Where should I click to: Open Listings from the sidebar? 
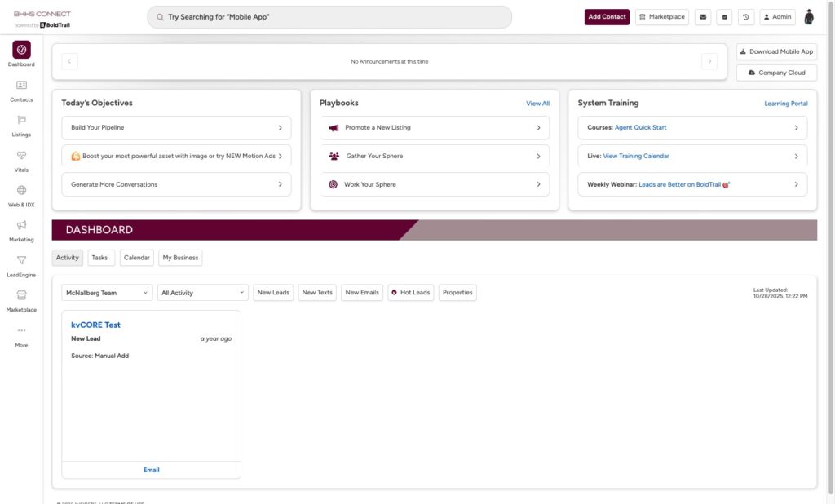pos(21,125)
